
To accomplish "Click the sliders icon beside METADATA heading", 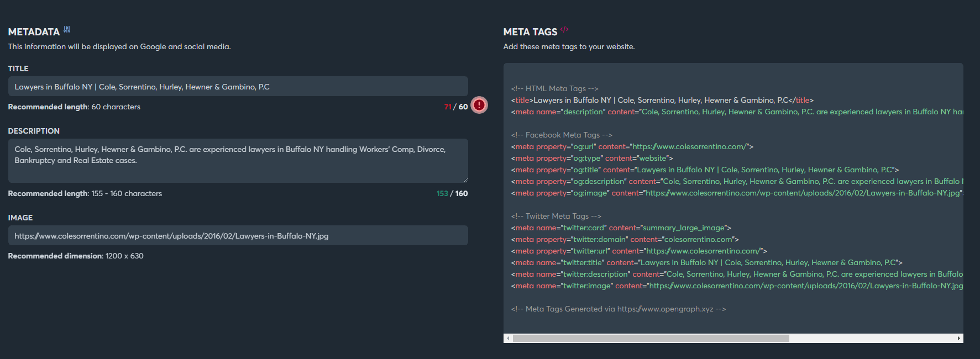I will coord(67,30).
